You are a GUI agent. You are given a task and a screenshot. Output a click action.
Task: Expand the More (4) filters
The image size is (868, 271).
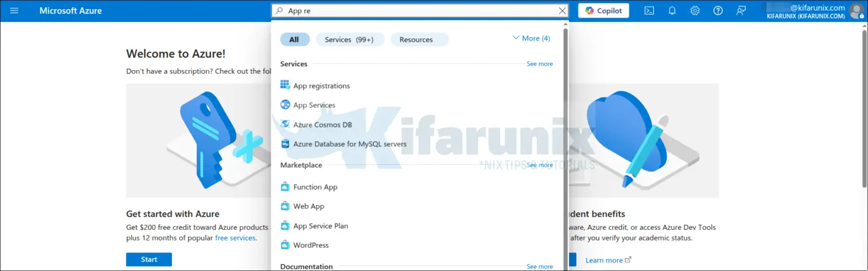[x=531, y=38]
